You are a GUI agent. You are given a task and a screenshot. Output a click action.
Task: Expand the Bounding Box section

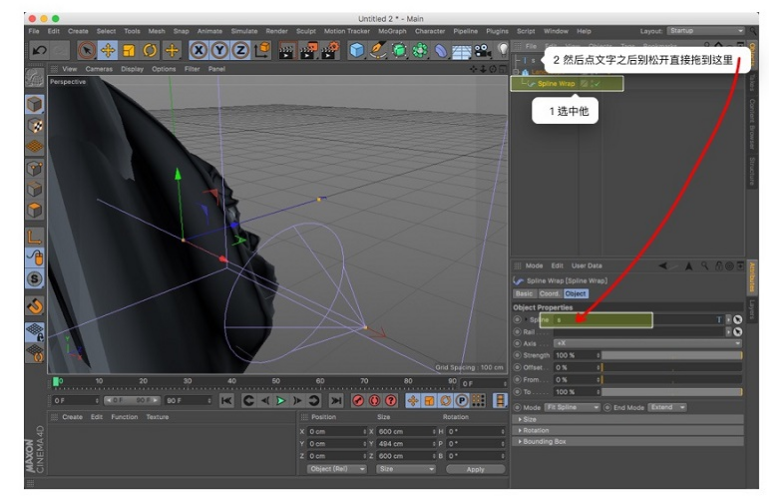pyautogui.click(x=544, y=441)
